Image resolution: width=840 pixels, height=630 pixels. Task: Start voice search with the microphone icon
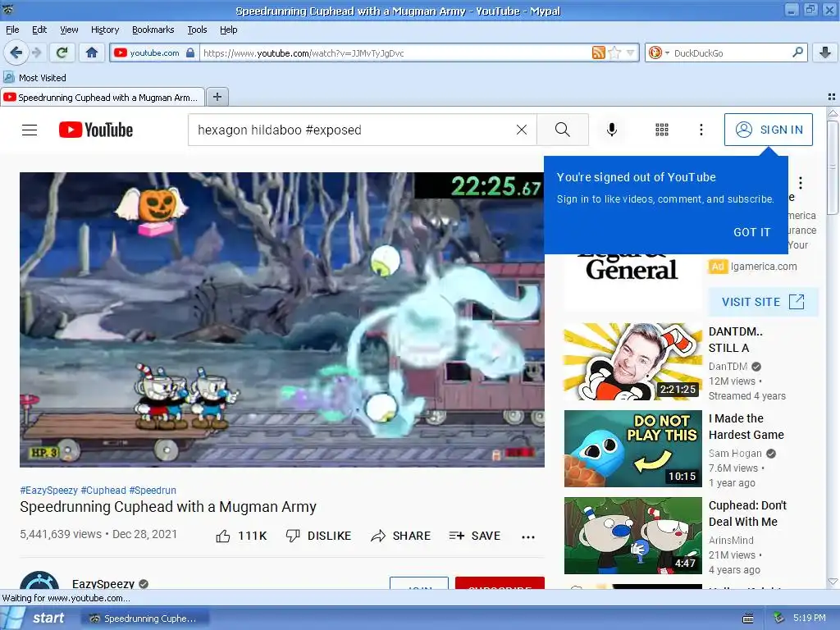pos(612,130)
